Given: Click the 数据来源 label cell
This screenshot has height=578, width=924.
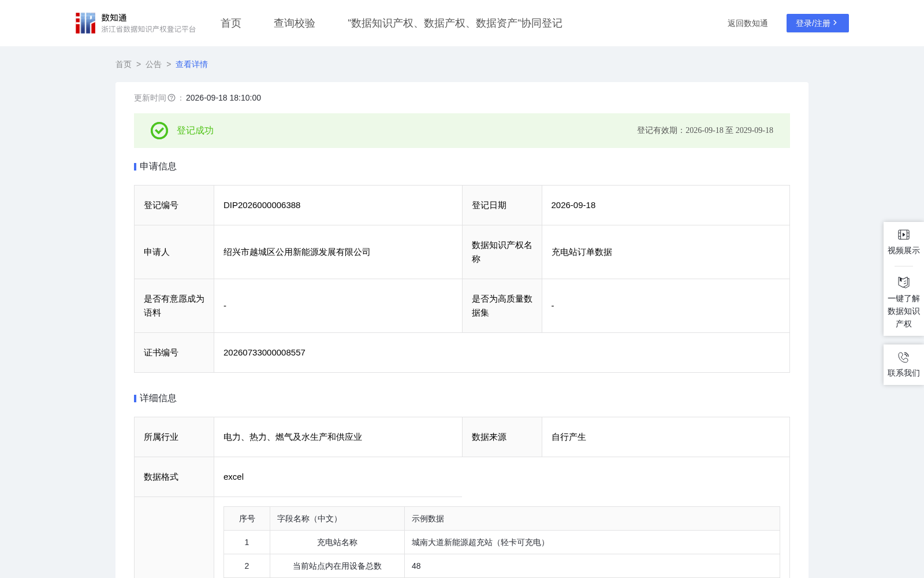Looking at the screenshot, I should (x=502, y=437).
